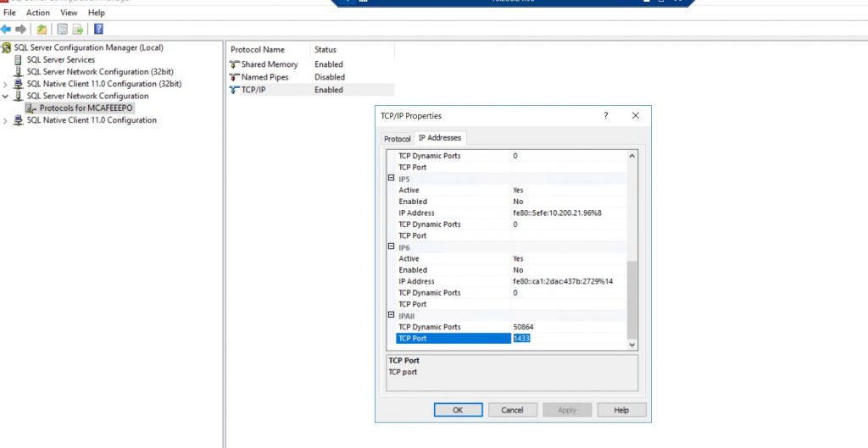This screenshot has width=868, height=448.
Task: Click OK in TCP/IP Properties
Action: coord(458,410)
